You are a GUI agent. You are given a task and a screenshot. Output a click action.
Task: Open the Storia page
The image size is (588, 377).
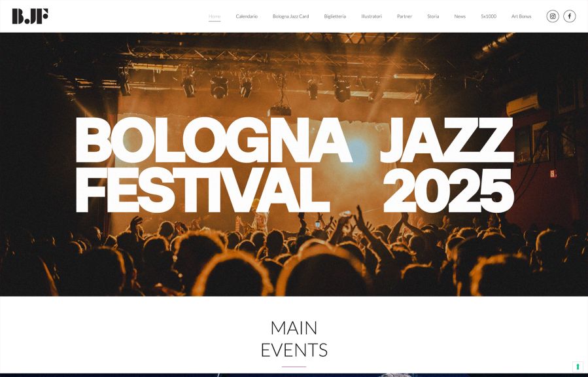tap(433, 16)
